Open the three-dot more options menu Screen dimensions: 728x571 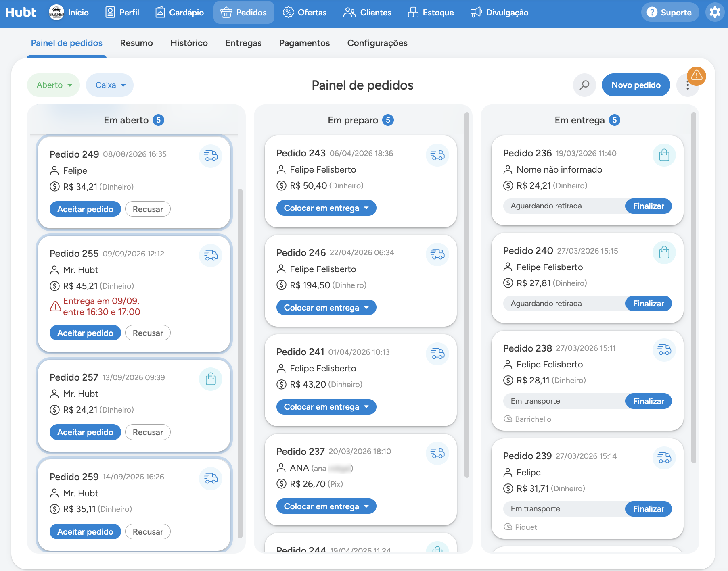[x=688, y=85]
